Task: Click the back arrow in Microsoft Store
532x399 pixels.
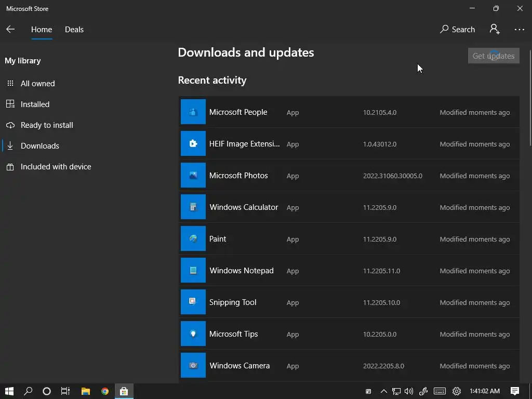Action: [10, 29]
